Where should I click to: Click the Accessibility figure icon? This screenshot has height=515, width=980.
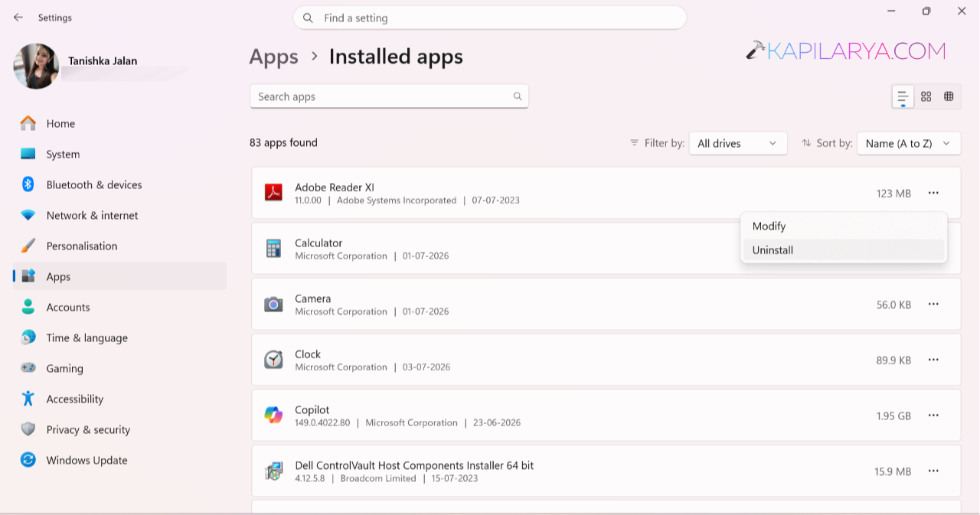point(28,399)
